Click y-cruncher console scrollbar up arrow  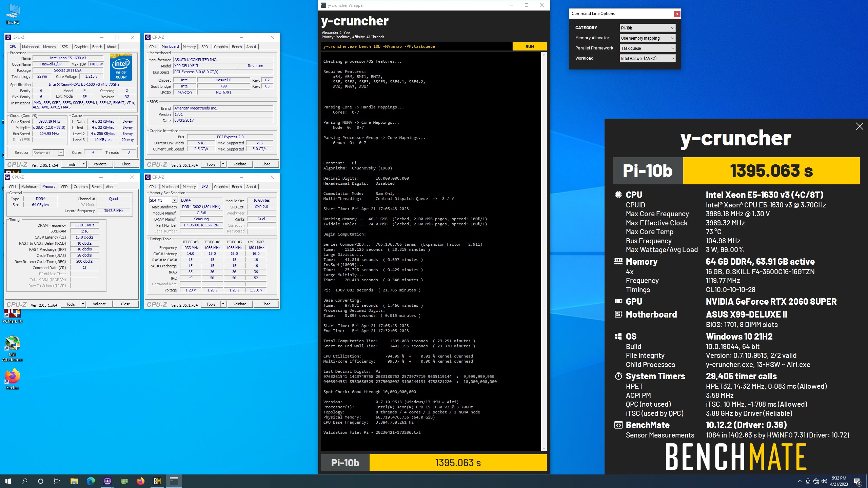544,55
